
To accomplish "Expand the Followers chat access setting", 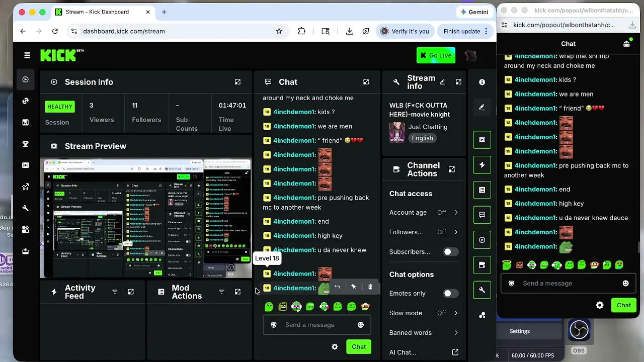I will pyautogui.click(x=424, y=232).
